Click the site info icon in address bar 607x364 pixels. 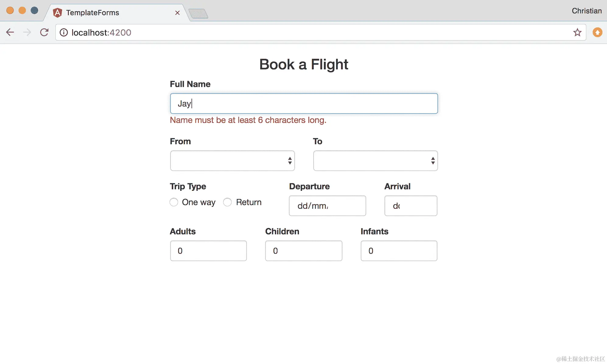(64, 33)
